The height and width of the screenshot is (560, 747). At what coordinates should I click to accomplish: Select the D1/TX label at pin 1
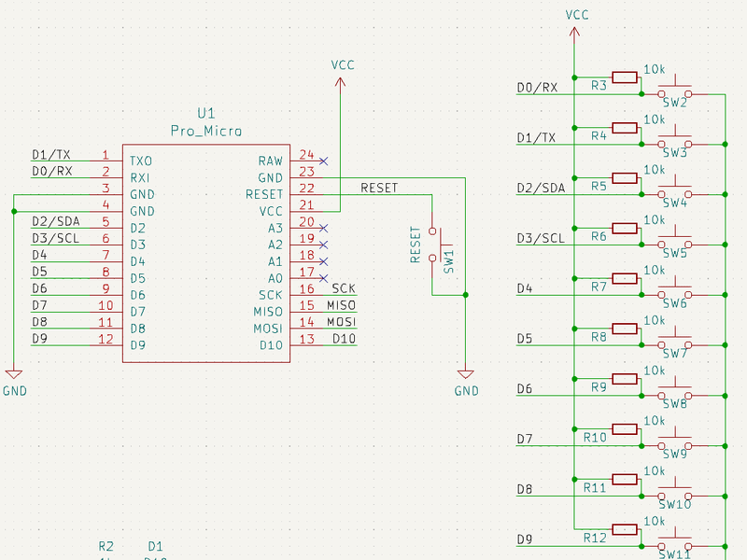coord(51,155)
